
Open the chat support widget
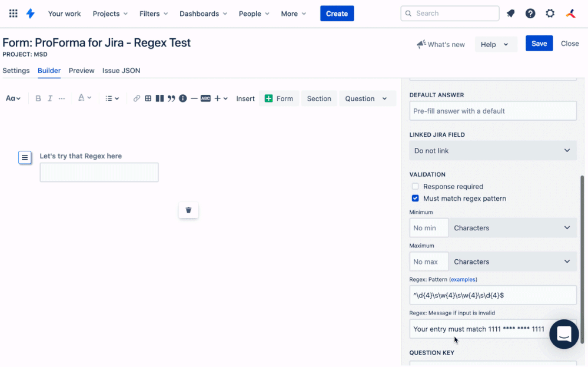(564, 334)
